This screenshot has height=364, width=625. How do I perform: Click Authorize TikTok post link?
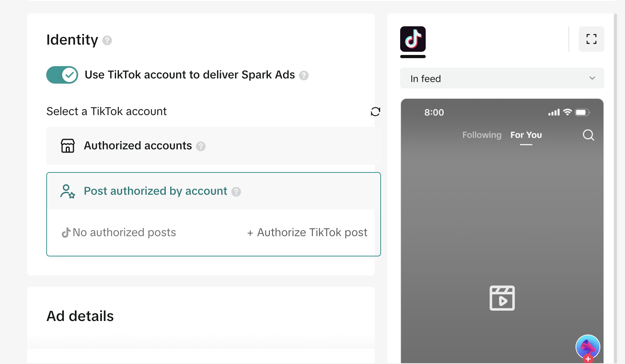point(307,233)
